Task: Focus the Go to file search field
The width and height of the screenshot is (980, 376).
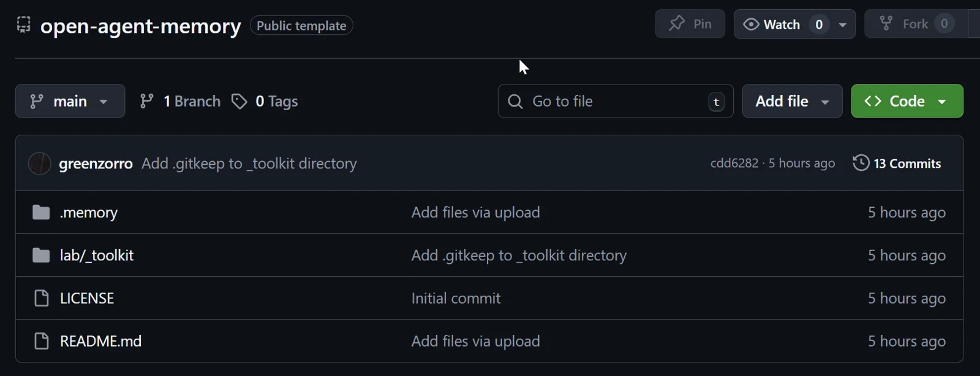Action: (x=616, y=101)
